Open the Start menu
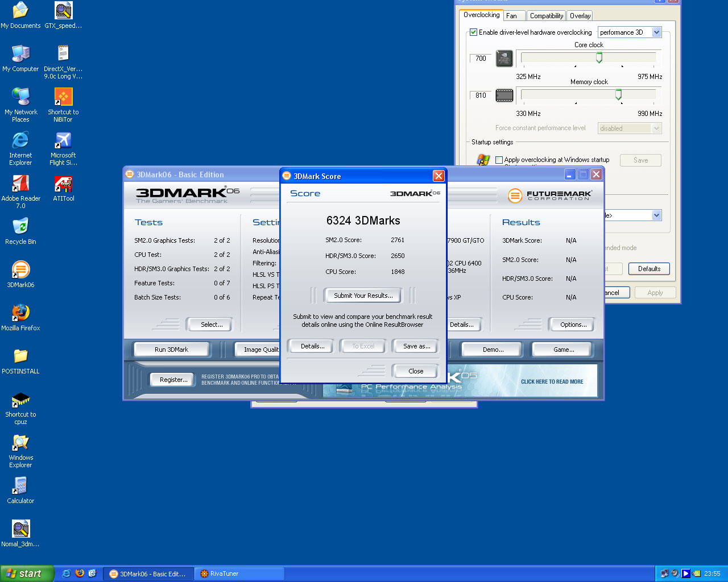 point(27,573)
